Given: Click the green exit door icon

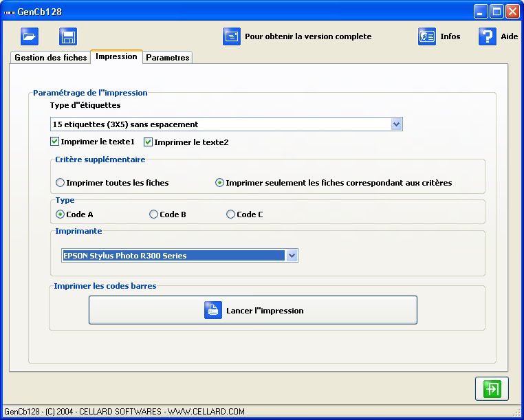Looking at the screenshot, I should (492, 388).
